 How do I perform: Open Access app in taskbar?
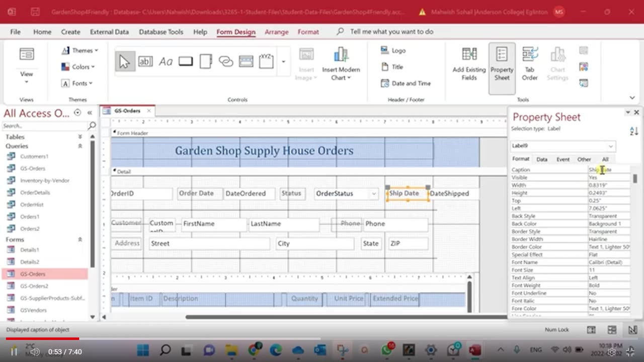click(x=475, y=350)
